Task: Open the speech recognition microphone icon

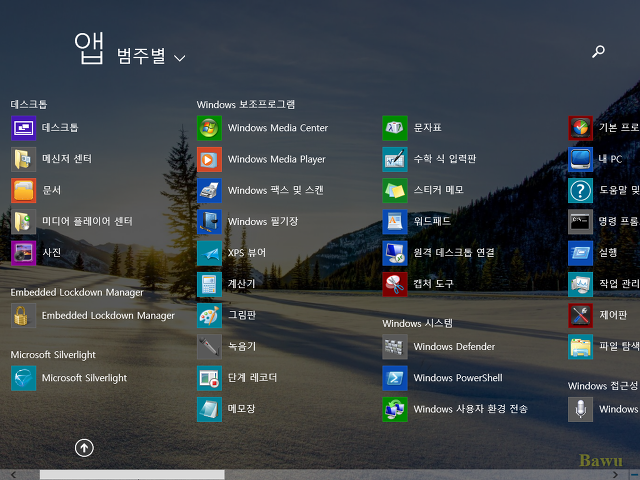Action: (x=580, y=409)
